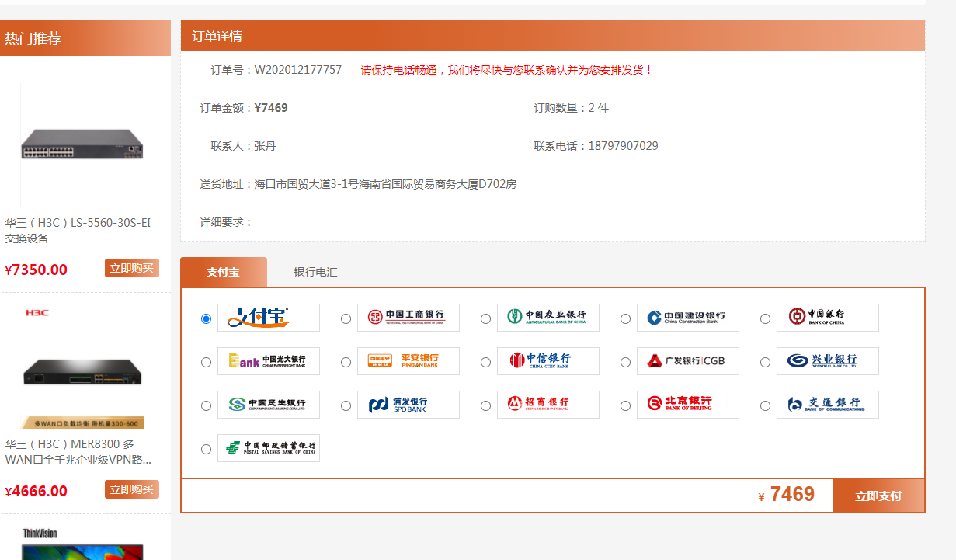The width and height of the screenshot is (956, 560).
Task: Choose the China Everbright Bank logo
Action: [x=269, y=361]
